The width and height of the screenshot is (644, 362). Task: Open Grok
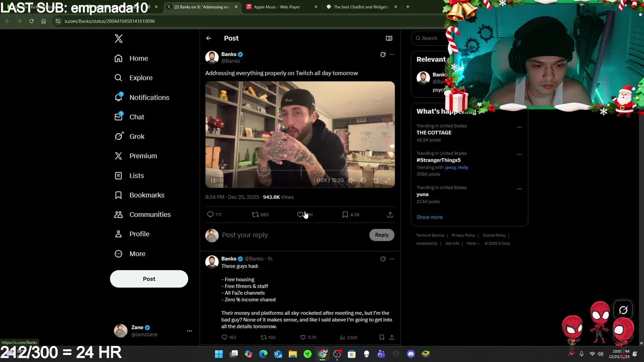coord(129,136)
